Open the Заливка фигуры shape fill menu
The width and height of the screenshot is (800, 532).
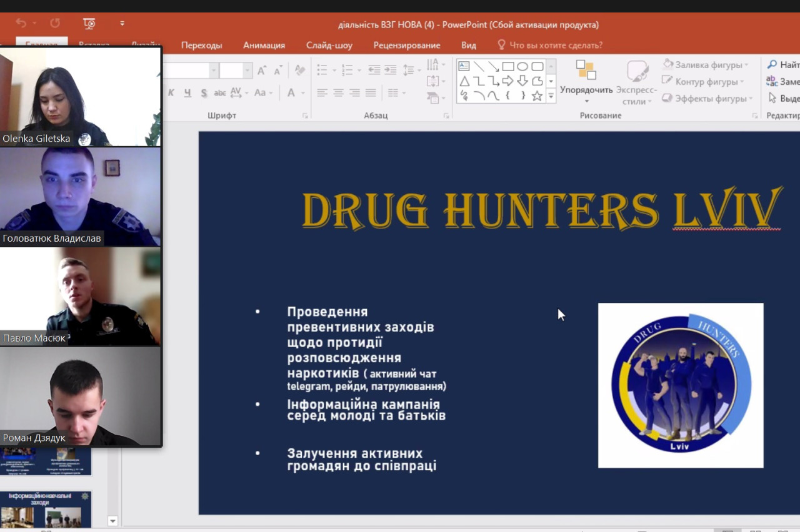(705, 65)
